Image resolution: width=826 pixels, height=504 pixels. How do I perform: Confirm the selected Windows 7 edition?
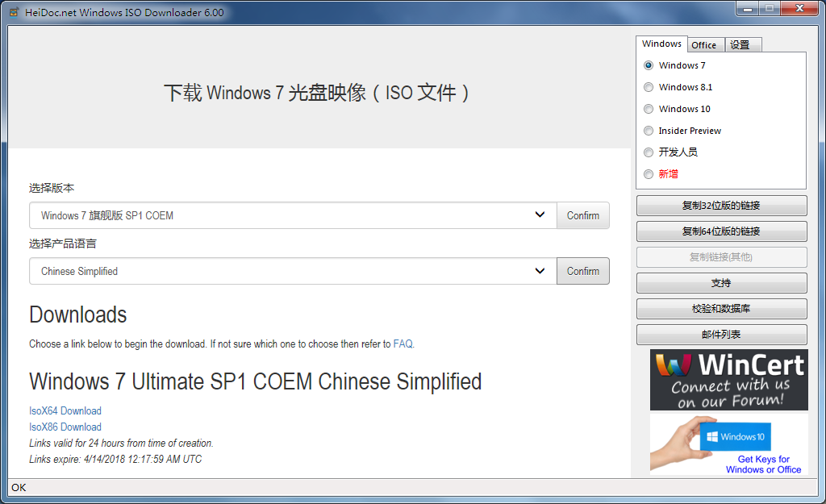click(583, 215)
